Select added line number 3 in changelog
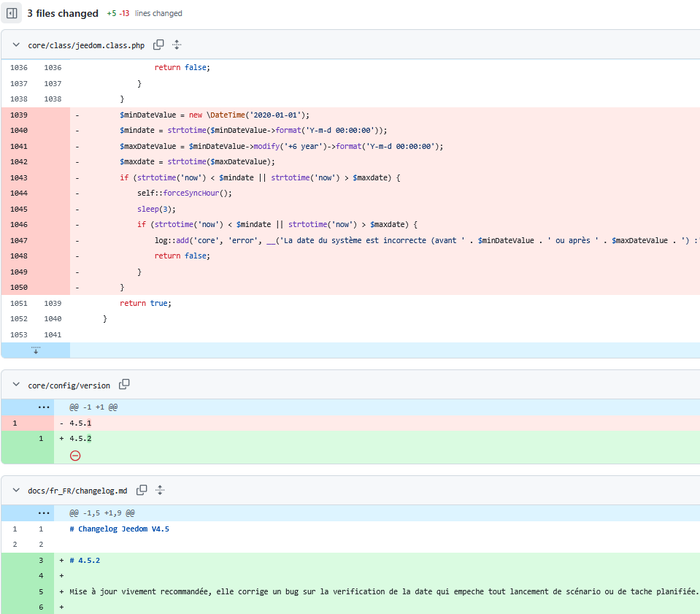This screenshot has width=700, height=614. [x=41, y=561]
